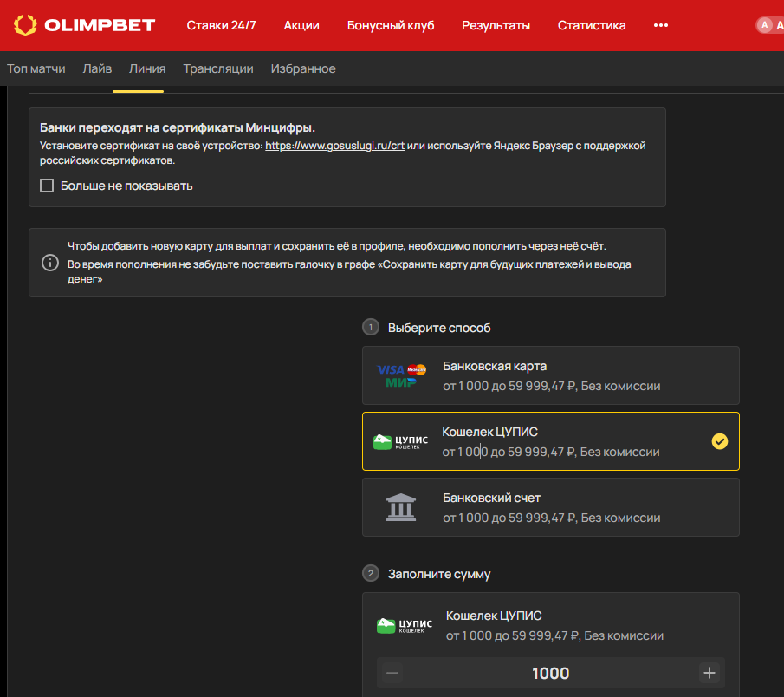Select Кошелек ЦУПИС payment method
Image resolution: width=784 pixels, height=697 pixels.
point(550,441)
